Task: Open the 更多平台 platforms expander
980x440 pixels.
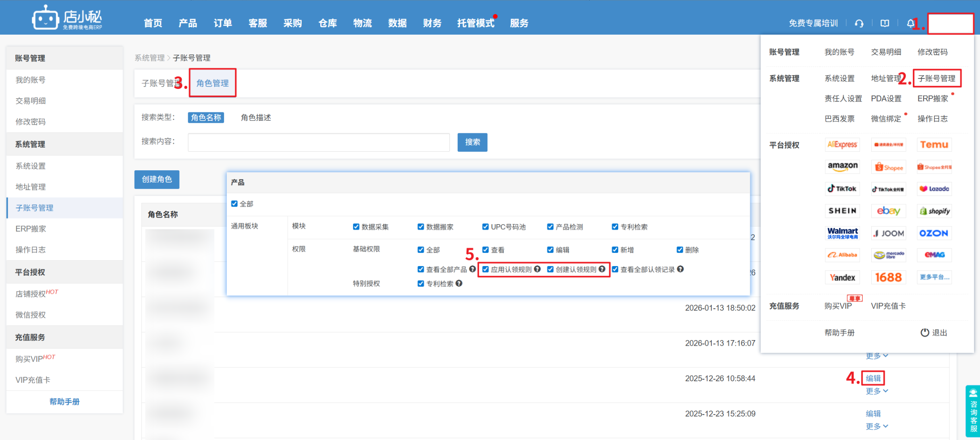Action: click(x=934, y=277)
